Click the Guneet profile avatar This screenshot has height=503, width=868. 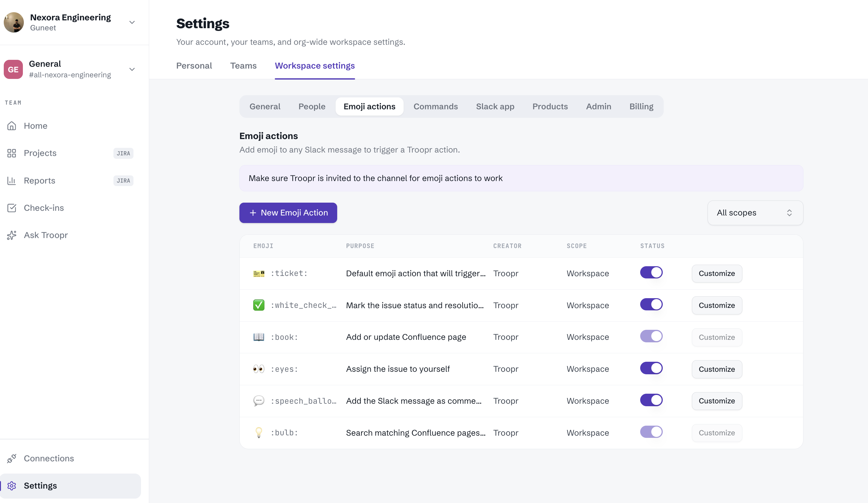14,22
